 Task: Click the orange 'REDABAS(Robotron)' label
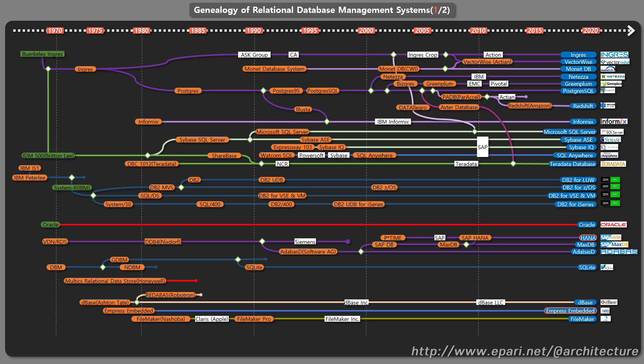[x=170, y=295]
